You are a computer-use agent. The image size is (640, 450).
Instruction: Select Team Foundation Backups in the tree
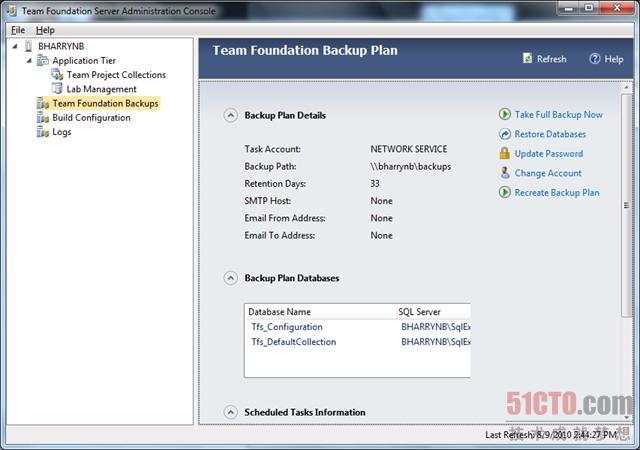tap(105, 103)
